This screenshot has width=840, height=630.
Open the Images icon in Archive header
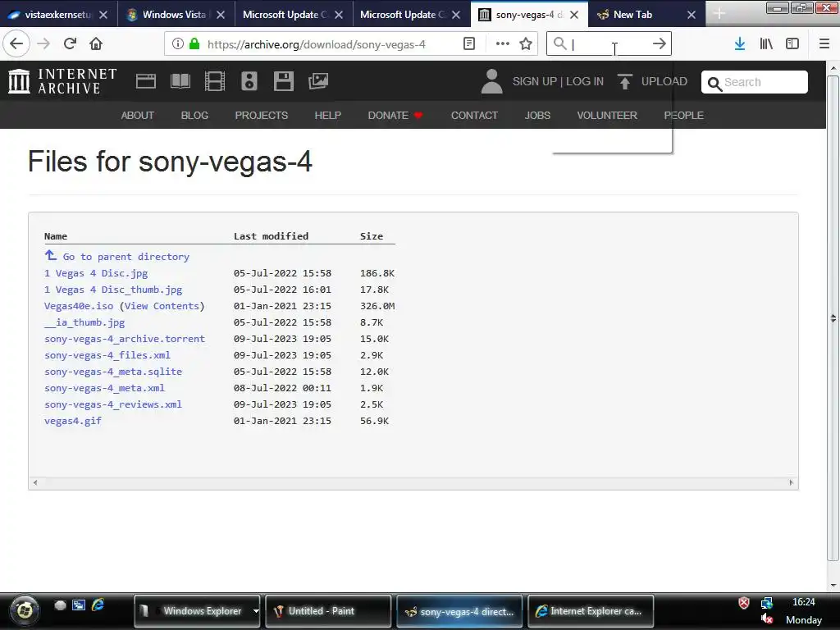(318, 81)
